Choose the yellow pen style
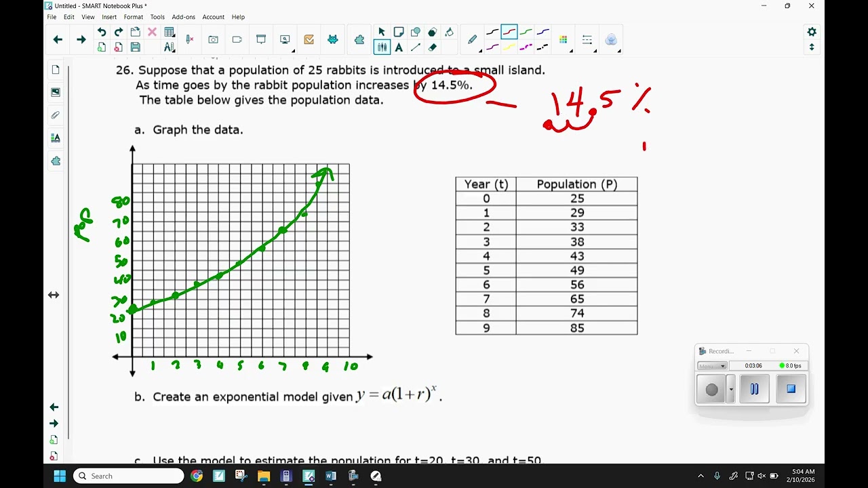This screenshot has height=488, width=868. (509, 47)
